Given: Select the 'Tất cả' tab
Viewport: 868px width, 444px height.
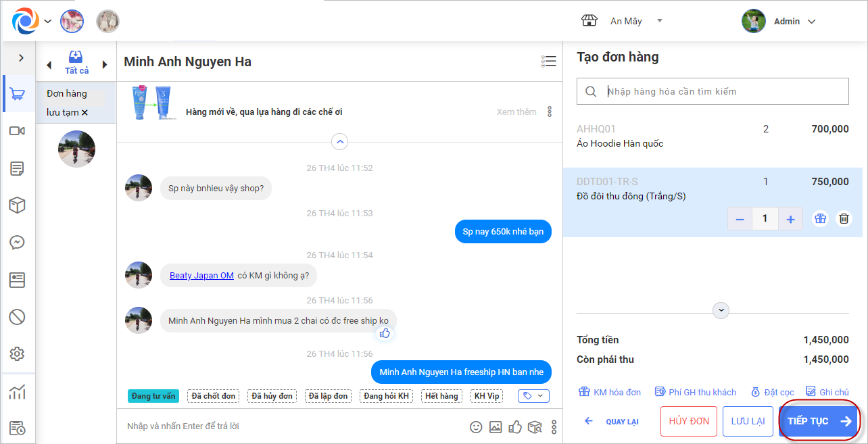Looking at the screenshot, I should [76, 64].
